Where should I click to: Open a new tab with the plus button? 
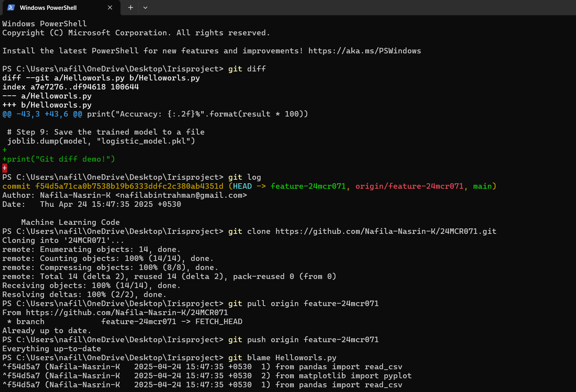pyautogui.click(x=131, y=7)
